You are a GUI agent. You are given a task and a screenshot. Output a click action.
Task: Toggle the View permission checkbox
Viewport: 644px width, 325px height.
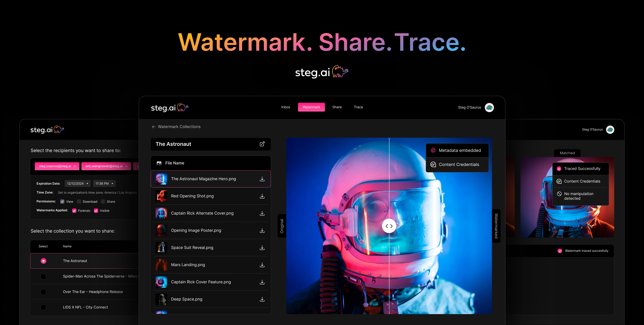[x=62, y=201]
